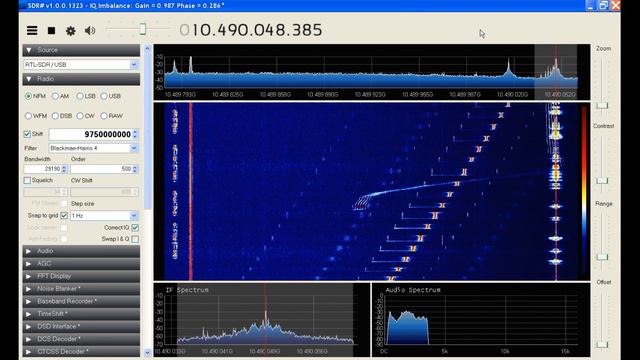Collapse the Source panel
This screenshot has height=360, width=640.
click(81, 50)
